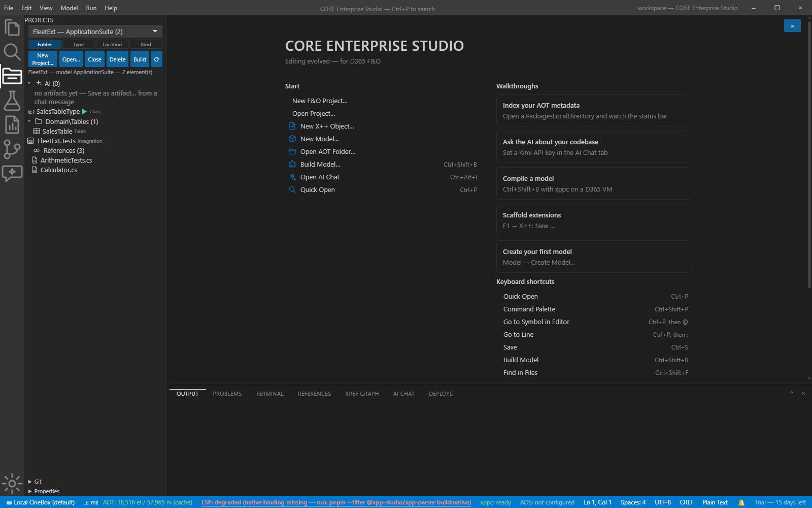Click the notifications bell in status bar
The height and width of the screenshot is (508, 812).
pyautogui.click(x=741, y=502)
